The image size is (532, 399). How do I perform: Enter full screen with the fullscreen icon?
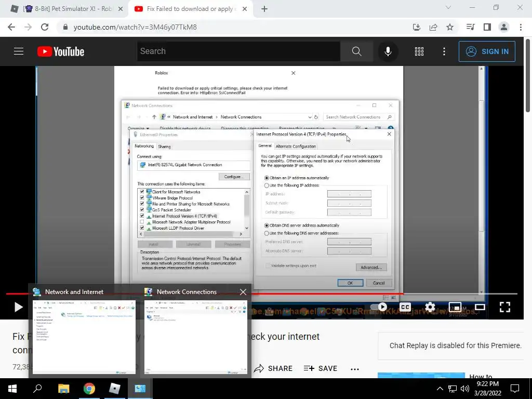505,307
